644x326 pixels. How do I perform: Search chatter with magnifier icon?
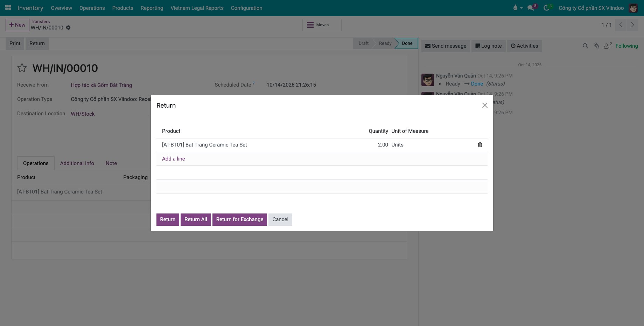click(x=585, y=46)
